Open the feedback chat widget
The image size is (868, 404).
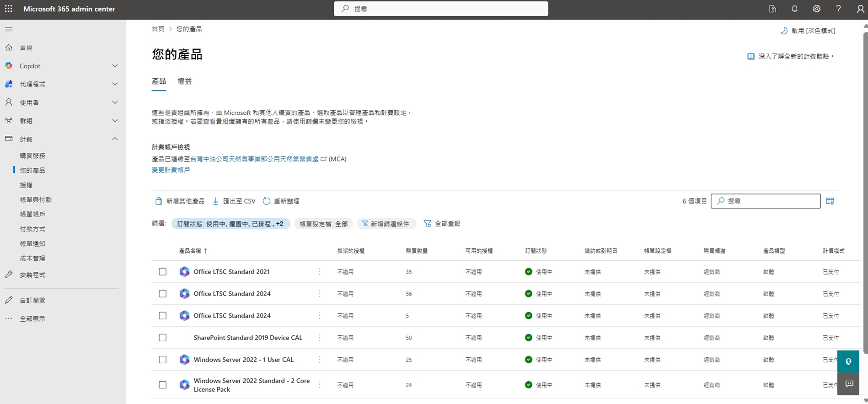pos(848,384)
